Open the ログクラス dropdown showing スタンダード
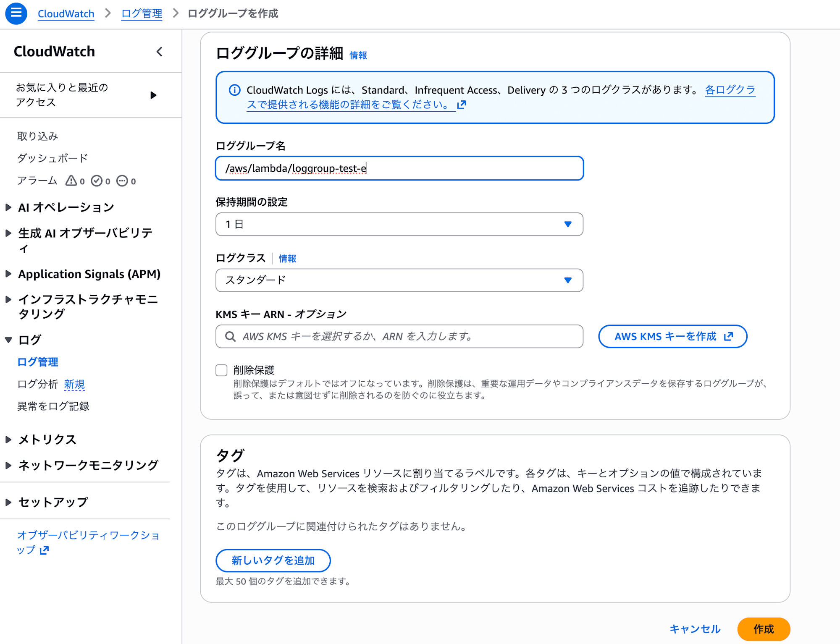 coord(399,280)
